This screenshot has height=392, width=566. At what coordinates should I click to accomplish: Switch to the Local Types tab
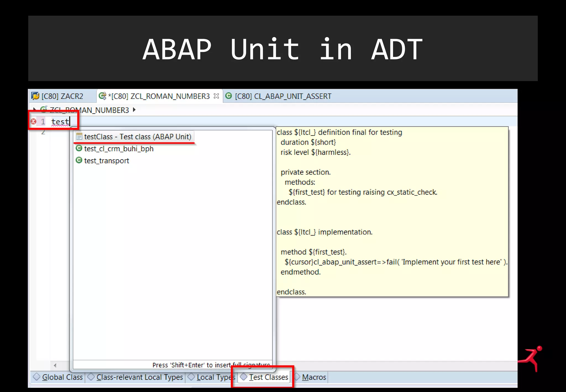211,377
